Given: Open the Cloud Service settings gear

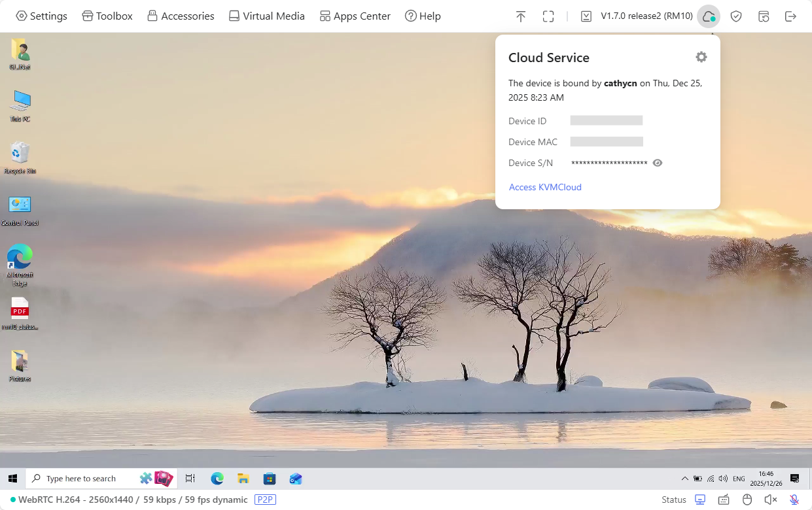Looking at the screenshot, I should 701,57.
